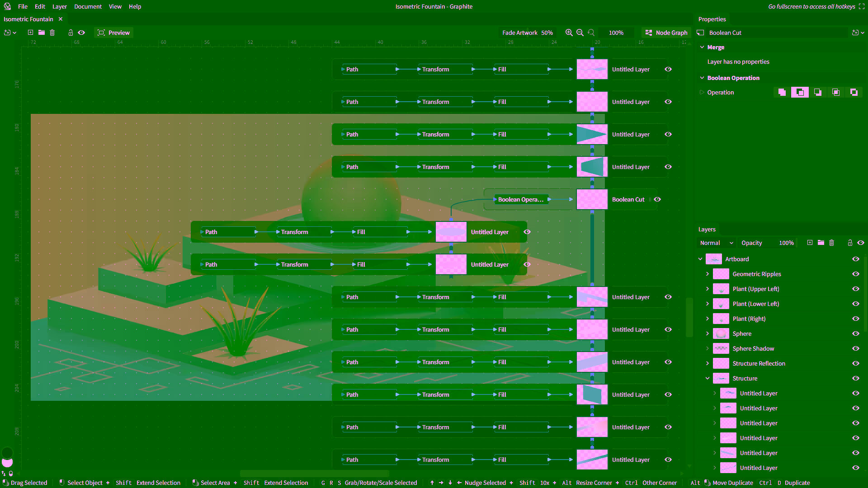The image size is (868, 488).
Task: Delete selected via node graph trash icon
Action: click(x=52, y=33)
